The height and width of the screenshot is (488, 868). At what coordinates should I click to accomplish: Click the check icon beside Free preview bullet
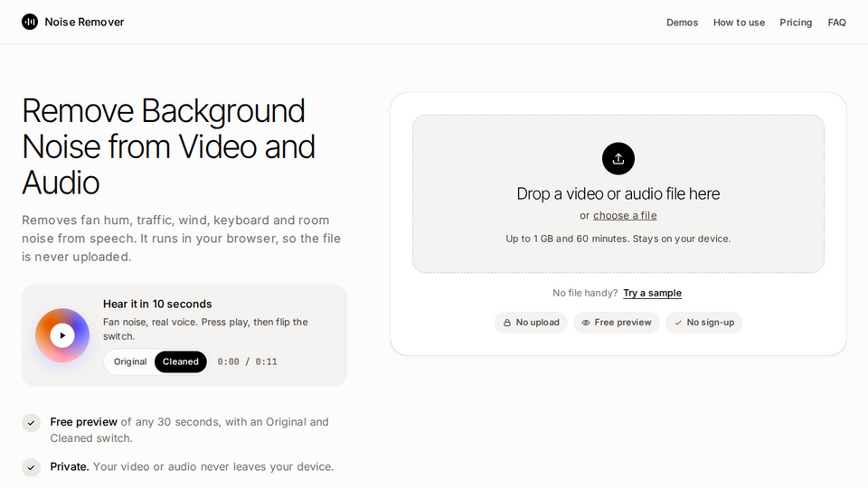pyautogui.click(x=31, y=423)
